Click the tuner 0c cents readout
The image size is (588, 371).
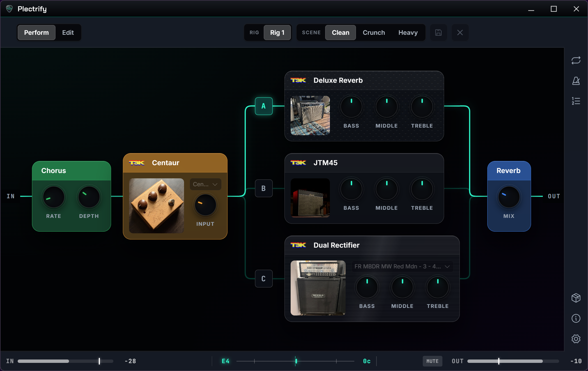pos(367,361)
